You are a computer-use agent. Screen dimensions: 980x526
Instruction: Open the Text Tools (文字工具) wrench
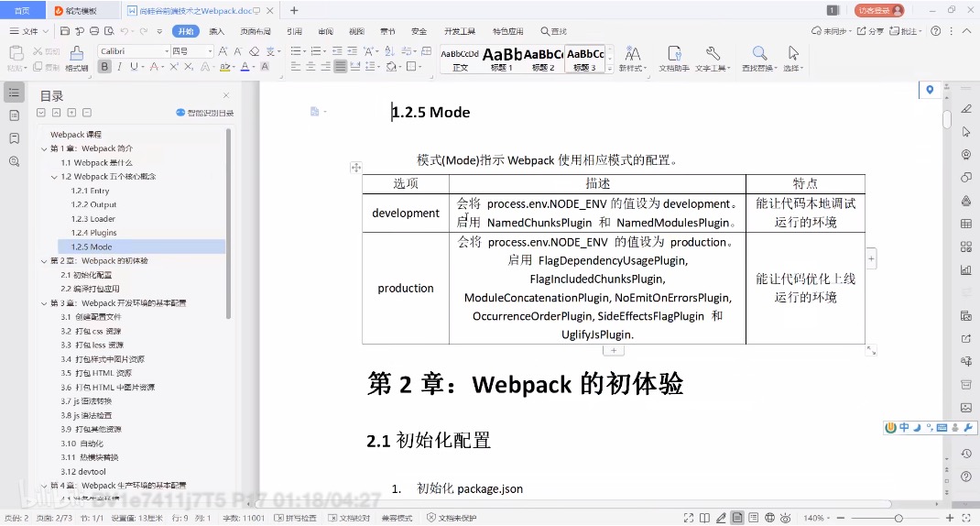point(713,59)
